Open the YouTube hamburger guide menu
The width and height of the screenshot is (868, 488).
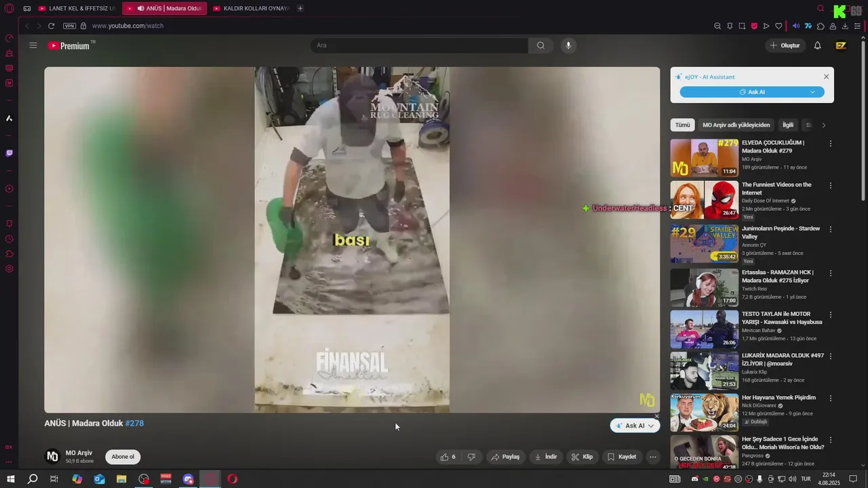pyautogui.click(x=33, y=45)
